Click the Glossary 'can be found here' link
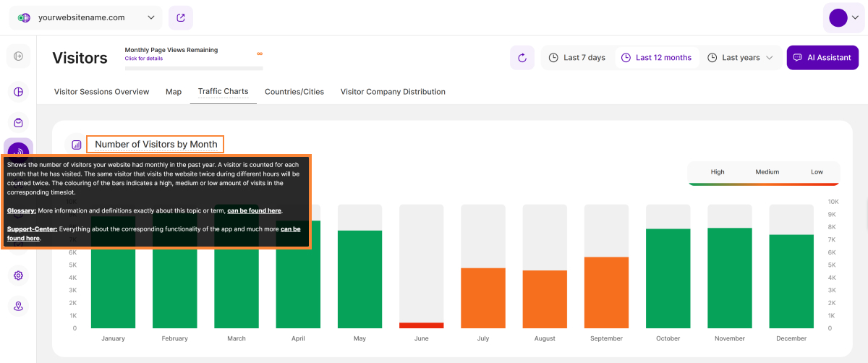The height and width of the screenshot is (363, 868). [x=254, y=210]
